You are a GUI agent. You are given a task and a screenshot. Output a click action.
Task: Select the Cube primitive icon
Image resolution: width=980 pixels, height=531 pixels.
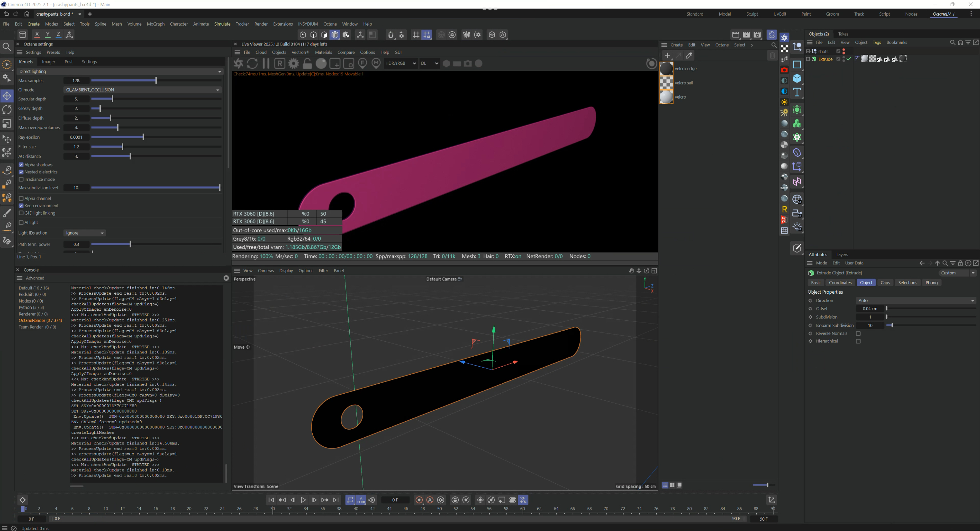797,79
